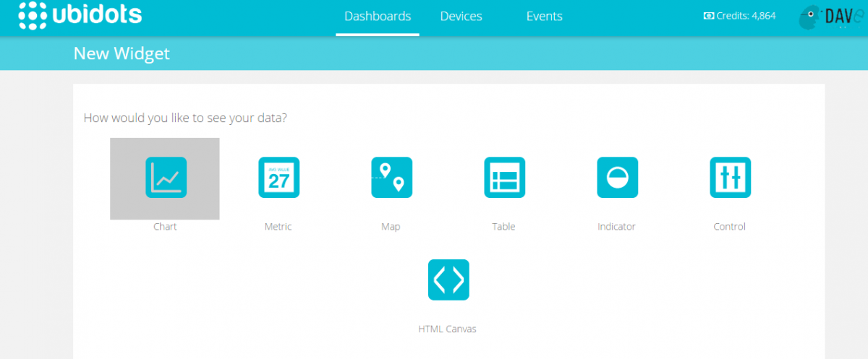Screen dimensions: 868x359
Task: Click the credits money icon
Action: tap(708, 16)
